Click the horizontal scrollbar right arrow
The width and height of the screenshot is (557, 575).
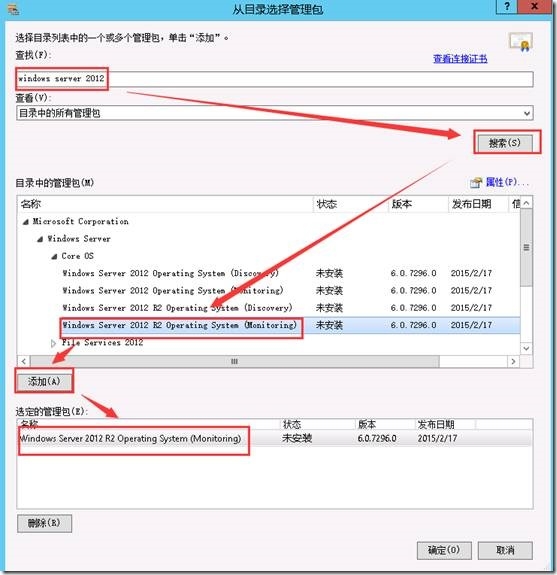[x=513, y=362]
